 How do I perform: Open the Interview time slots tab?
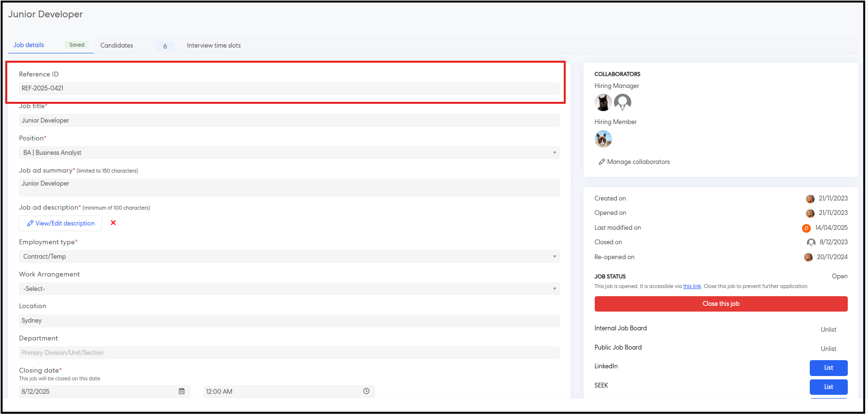point(214,45)
